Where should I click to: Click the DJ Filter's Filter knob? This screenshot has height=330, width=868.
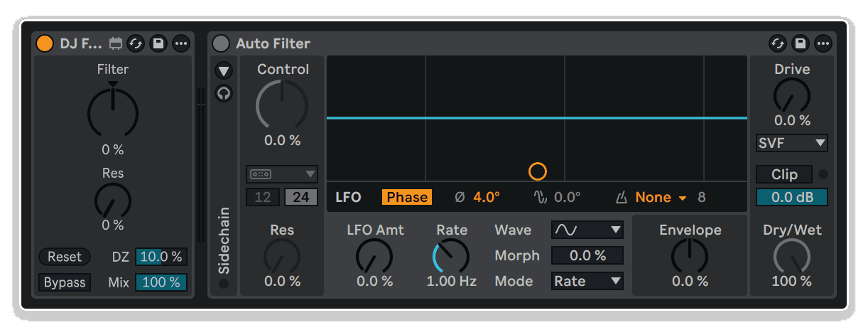(113, 112)
